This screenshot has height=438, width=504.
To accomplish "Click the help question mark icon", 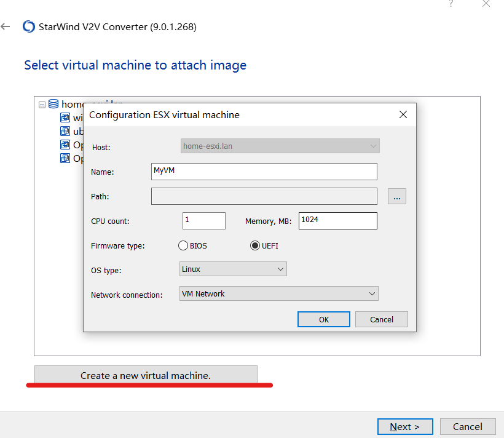I will [451, 4].
